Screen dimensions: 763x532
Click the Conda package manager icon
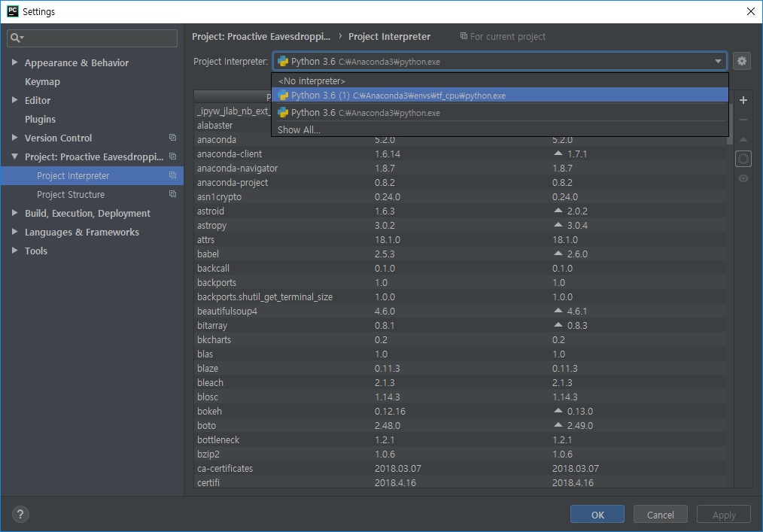coord(743,159)
